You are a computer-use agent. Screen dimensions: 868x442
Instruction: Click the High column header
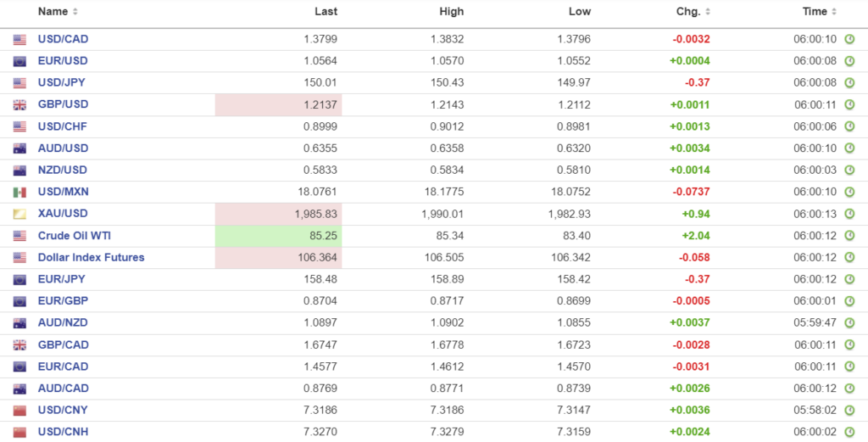click(x=452, y=12)
